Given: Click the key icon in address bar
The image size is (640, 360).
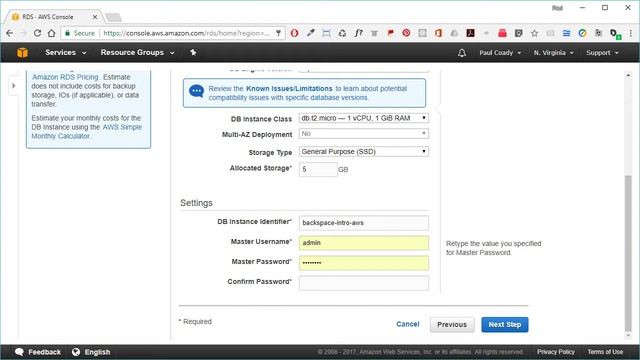Looking at the screenshot, I should click(x=278, y=33).
